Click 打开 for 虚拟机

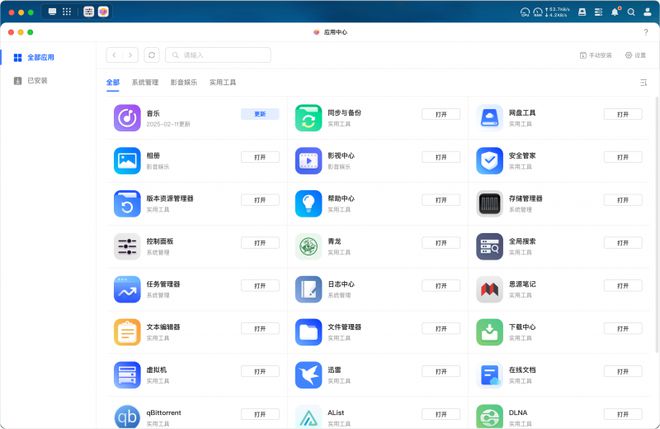[260, 371]
